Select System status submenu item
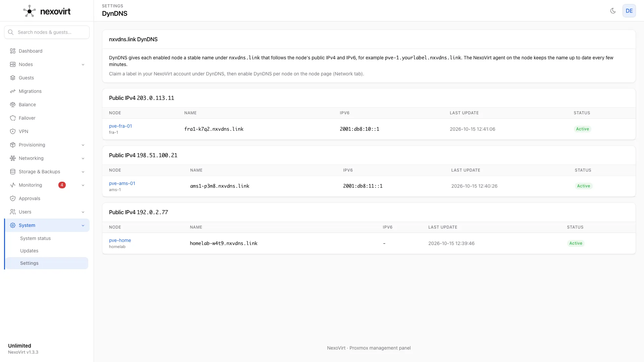 (x=47, y=238)
